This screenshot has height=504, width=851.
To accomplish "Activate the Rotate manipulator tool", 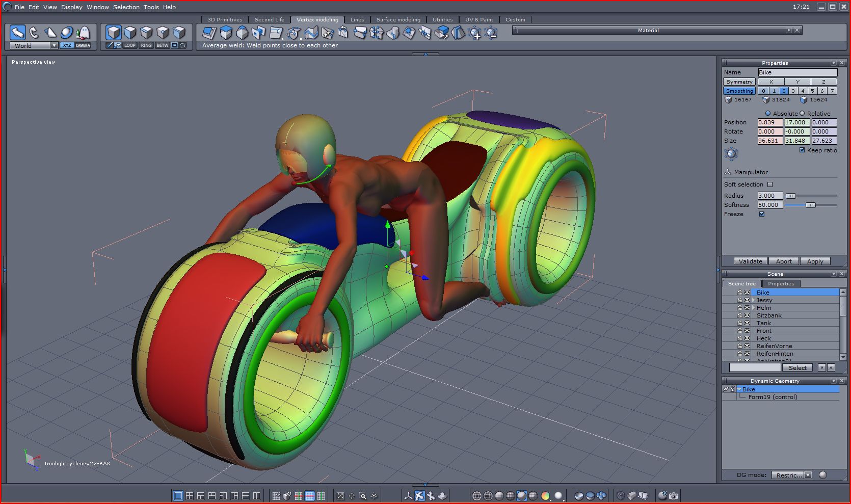I will [x=34, y=33].
